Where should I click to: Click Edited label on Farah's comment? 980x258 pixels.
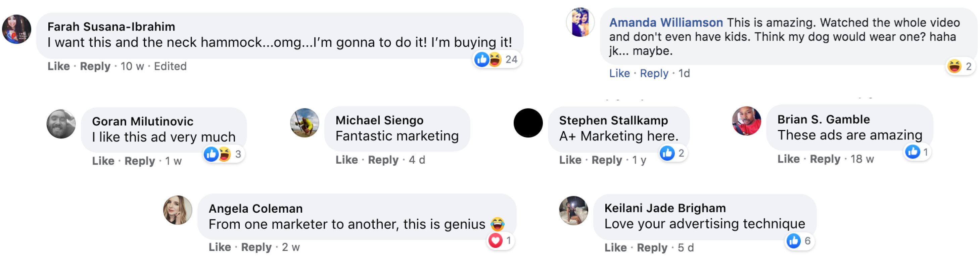pyautogui.click(x=170, y=66)
